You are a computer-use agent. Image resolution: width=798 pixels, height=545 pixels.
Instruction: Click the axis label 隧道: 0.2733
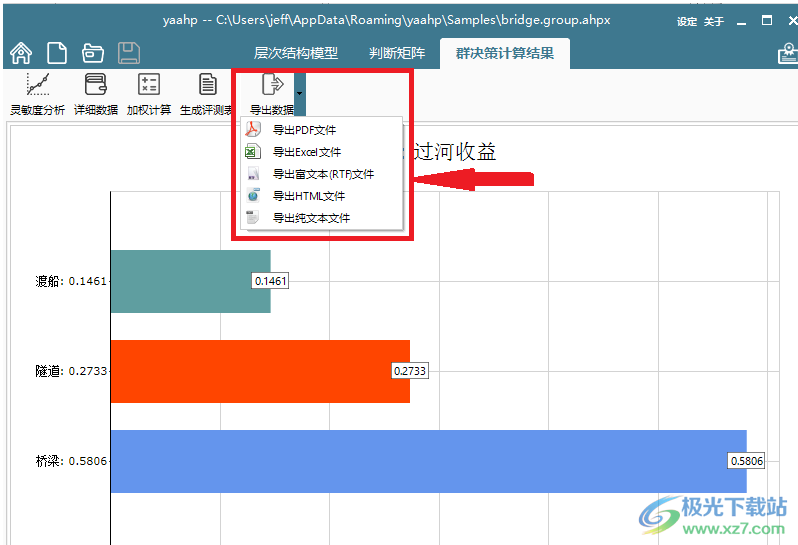pos(71,371)
